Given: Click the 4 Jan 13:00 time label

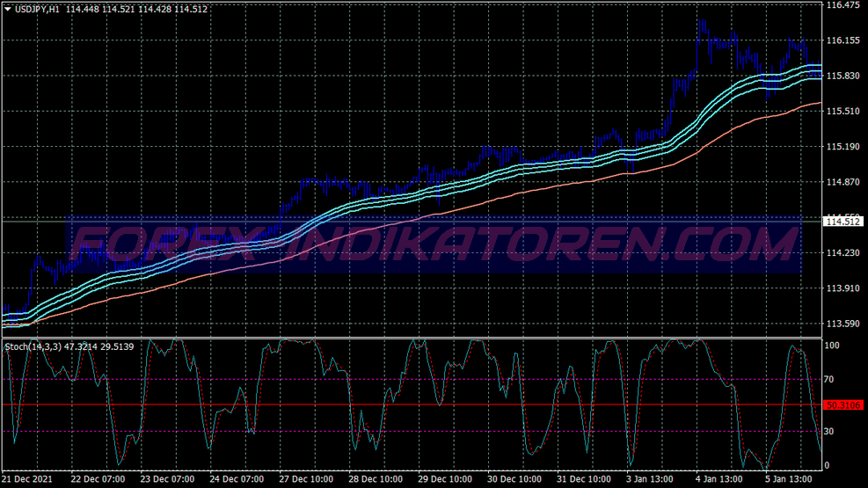Looking at the screenshot, I should (x=719, y=479).
